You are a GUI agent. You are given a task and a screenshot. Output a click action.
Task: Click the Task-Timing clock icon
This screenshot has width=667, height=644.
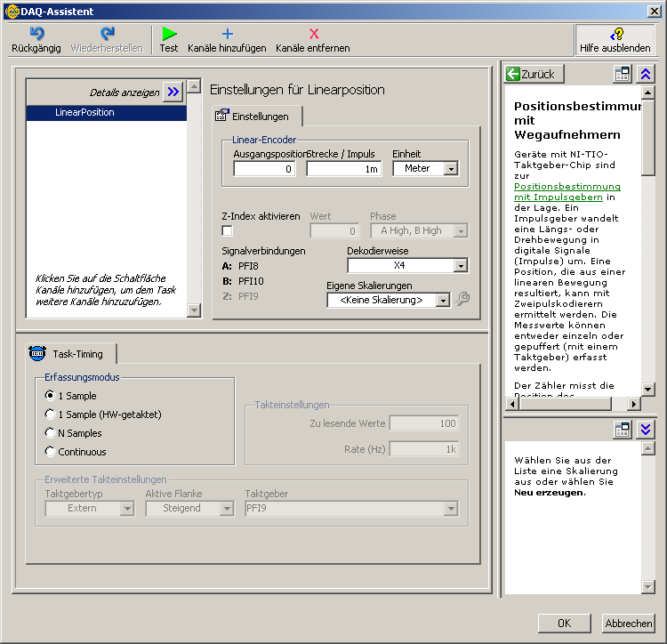37,353
